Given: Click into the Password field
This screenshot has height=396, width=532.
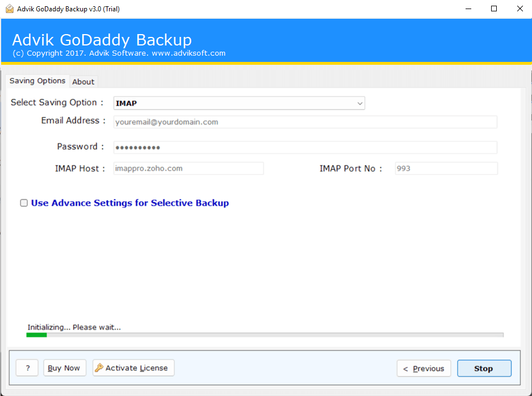Looking at the screenshot, I should coord(305,147).
